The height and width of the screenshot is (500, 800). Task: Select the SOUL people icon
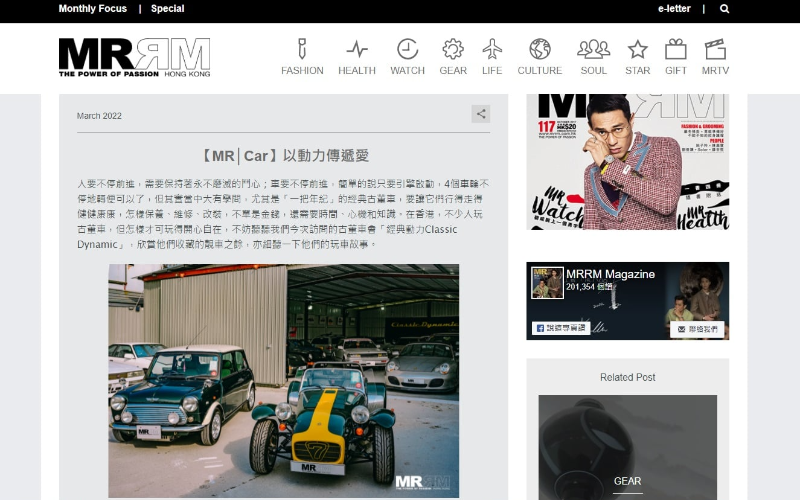point(594,49)
